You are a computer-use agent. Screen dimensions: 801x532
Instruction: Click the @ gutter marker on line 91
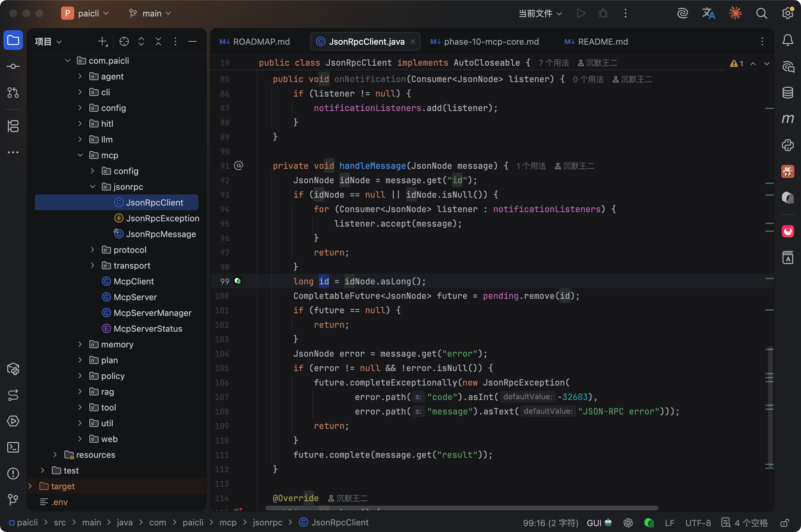tap(239, 165)
